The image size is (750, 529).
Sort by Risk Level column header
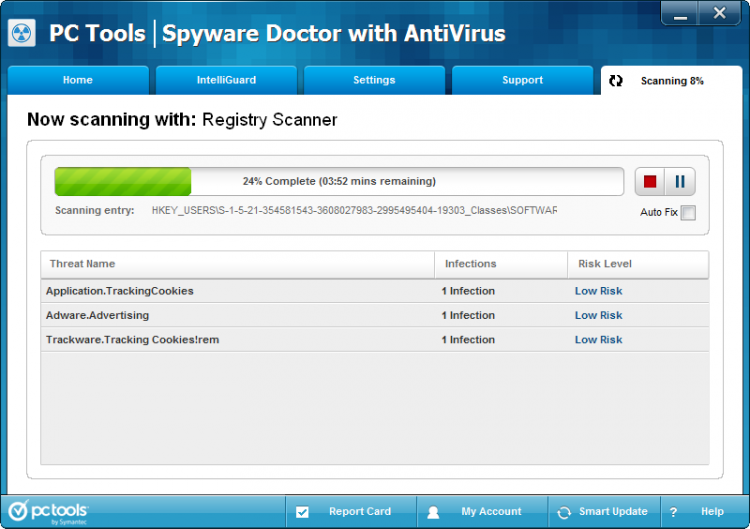point(638,264)
